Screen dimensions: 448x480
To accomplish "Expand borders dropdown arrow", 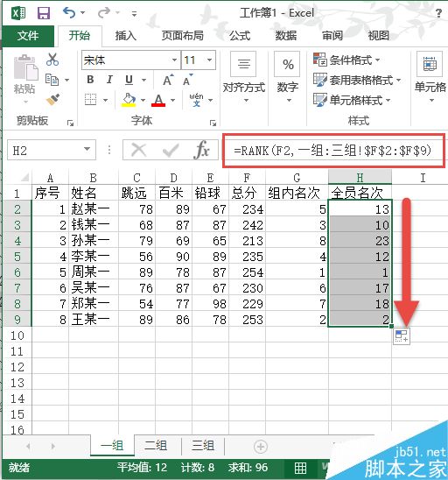I will pos(106,100).
